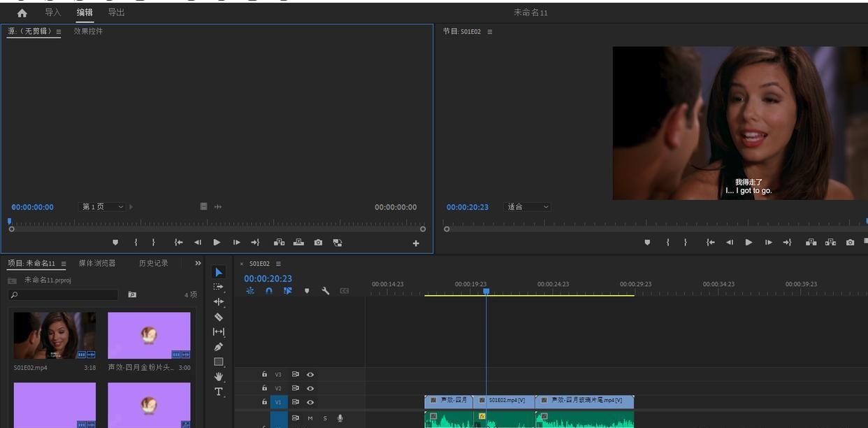
Task: Play in the Program monitor
Action: click(748, 243)
